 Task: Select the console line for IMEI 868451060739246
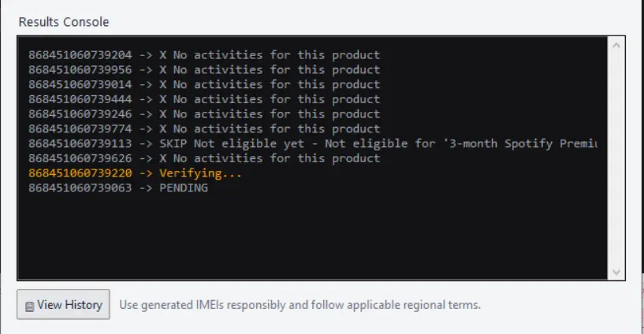204,114
